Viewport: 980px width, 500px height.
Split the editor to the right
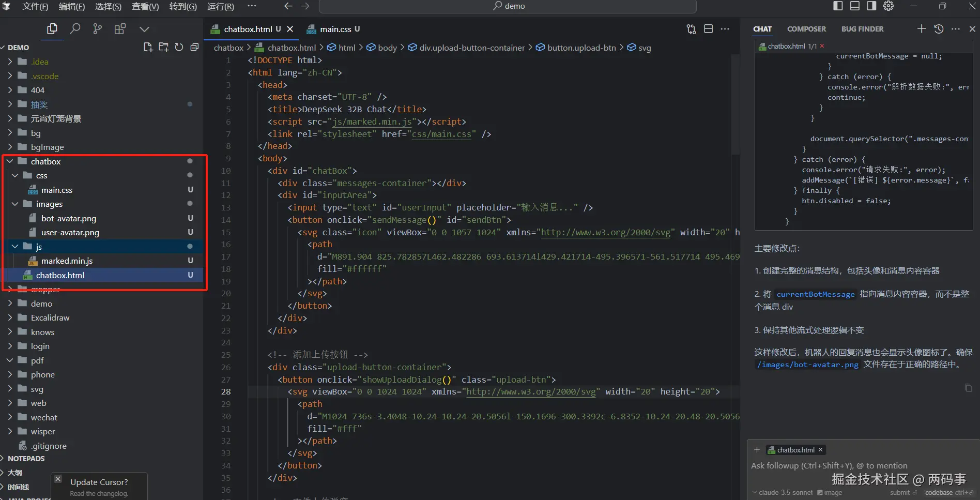click(708, 29)
